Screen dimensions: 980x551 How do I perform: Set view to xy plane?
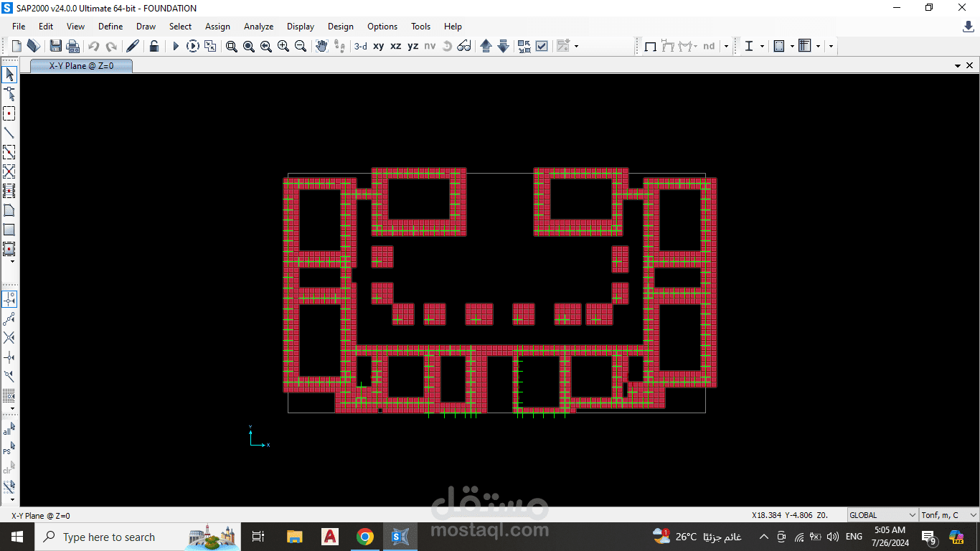point(379,46)
